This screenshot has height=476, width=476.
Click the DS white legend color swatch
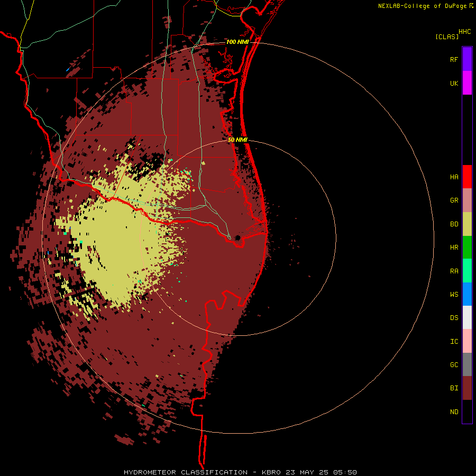pos(467,317)
